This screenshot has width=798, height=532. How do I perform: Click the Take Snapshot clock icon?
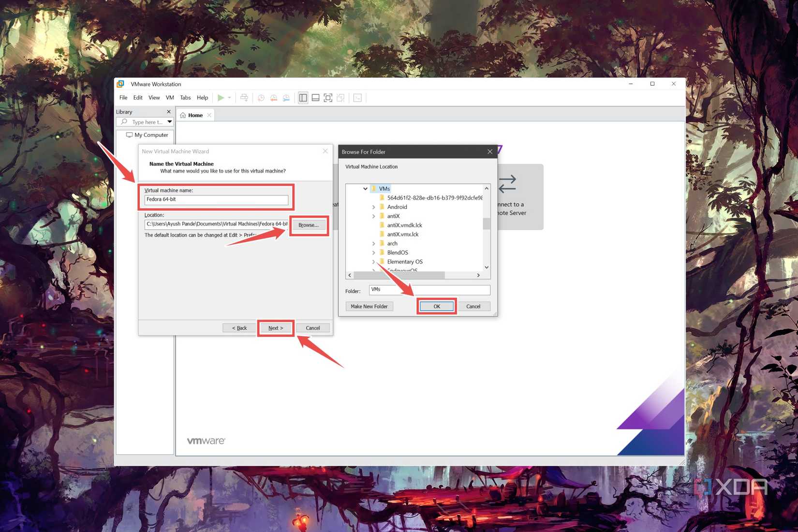tap(261, 98)
